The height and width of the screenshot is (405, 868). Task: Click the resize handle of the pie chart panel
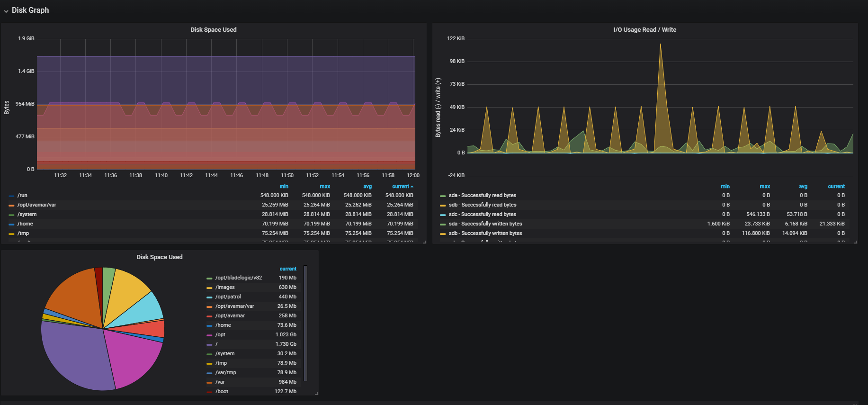316,393
